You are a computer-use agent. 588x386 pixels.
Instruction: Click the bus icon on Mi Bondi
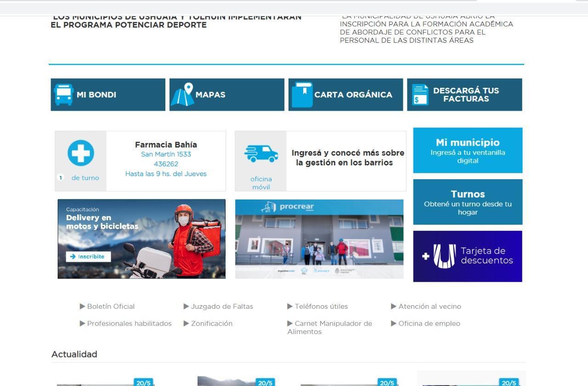[63, 95]
